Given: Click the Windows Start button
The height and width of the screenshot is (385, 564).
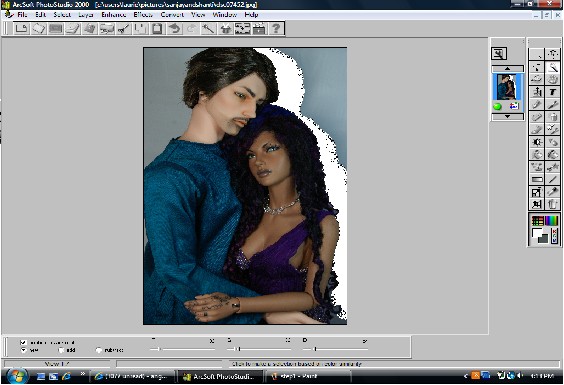Looking at the screenshot, I should point(17,376).
